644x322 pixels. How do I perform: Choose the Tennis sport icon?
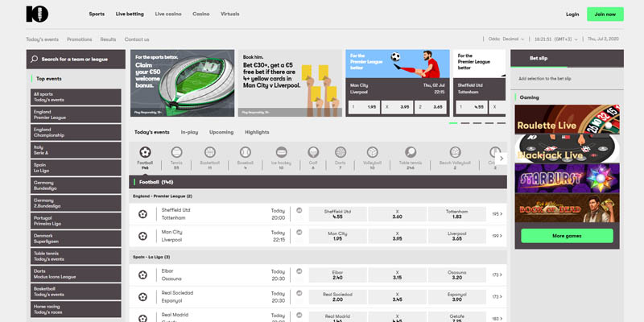176,152
